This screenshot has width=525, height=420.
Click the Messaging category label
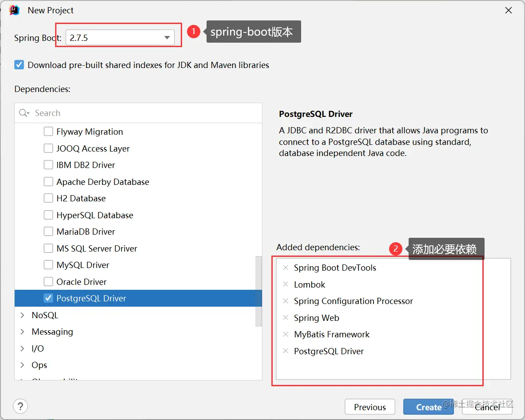(x=52, y=332)
